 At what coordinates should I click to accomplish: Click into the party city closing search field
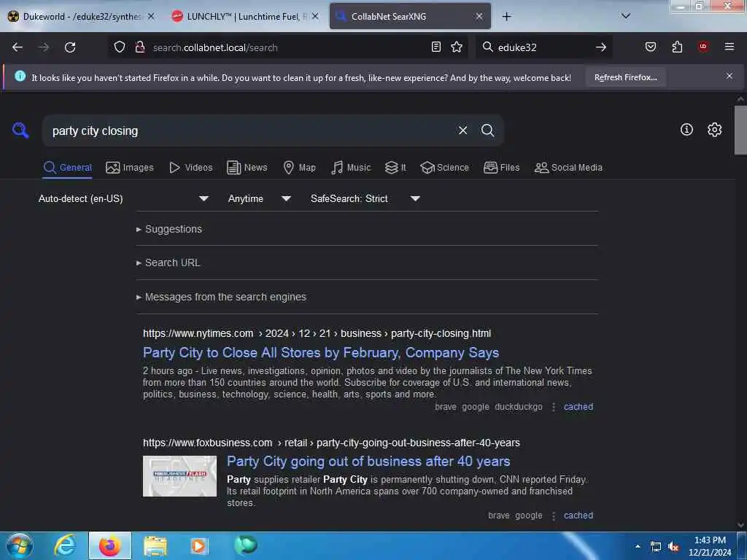coord(248,131)
